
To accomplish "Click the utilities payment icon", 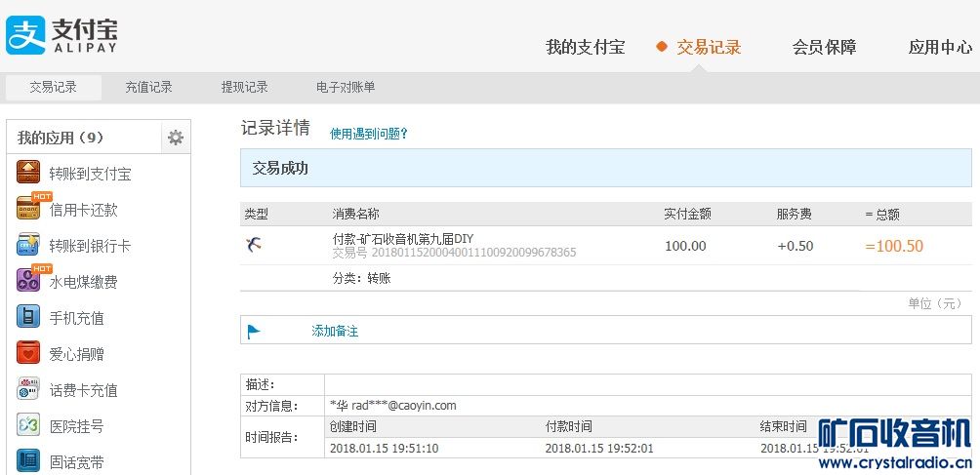I will 28,281.
